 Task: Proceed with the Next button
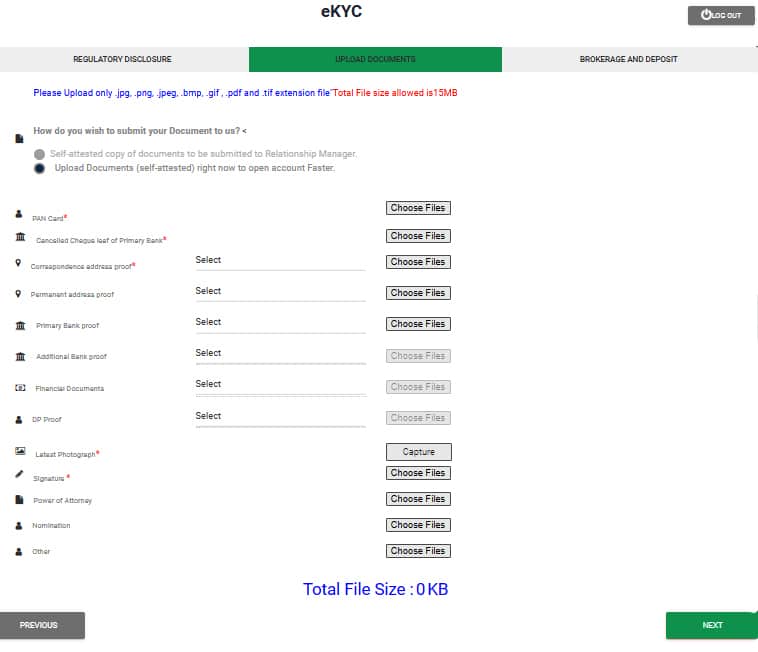point(712,625)
